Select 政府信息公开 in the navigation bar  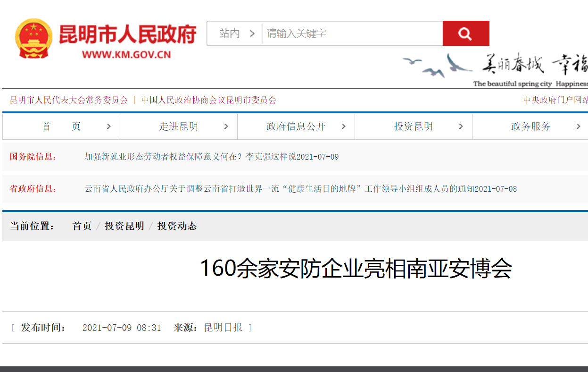pos(296,127)
